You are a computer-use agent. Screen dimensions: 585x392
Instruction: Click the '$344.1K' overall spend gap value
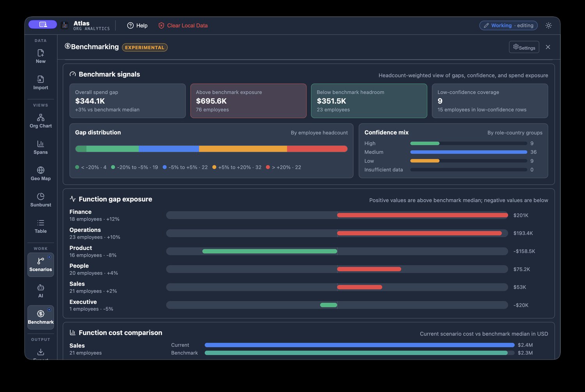click(x=90, y=101)
